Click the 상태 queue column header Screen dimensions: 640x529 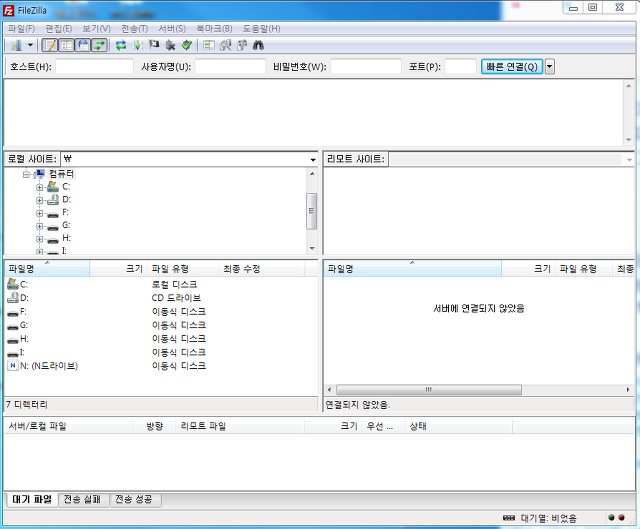[459, 426]
